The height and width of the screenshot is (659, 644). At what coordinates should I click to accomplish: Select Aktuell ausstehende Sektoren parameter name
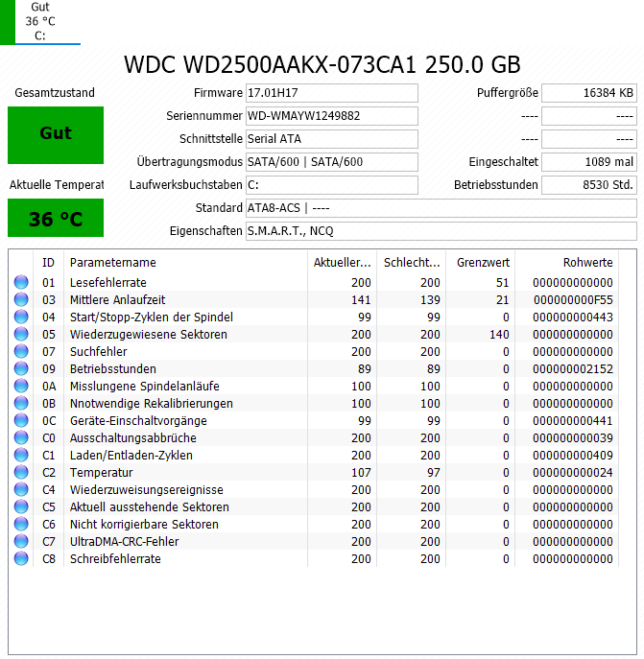click(x=150, y=506)
